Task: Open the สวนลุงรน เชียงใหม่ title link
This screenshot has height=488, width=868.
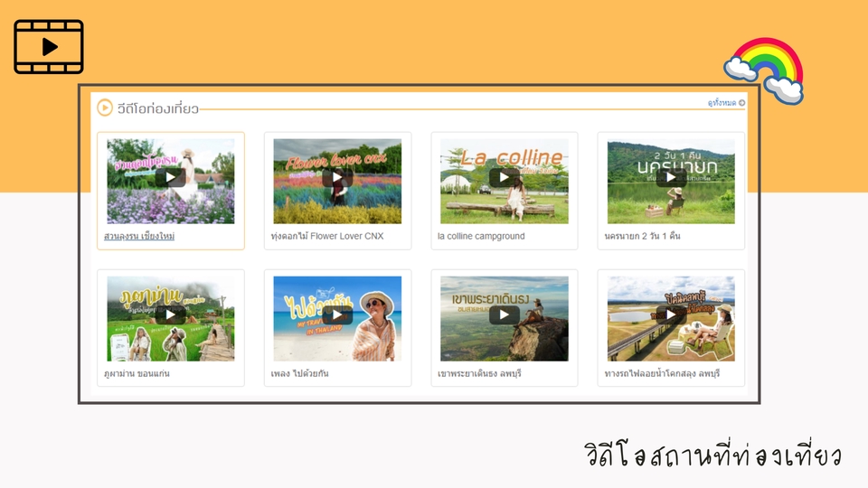Action: point(139,237)
